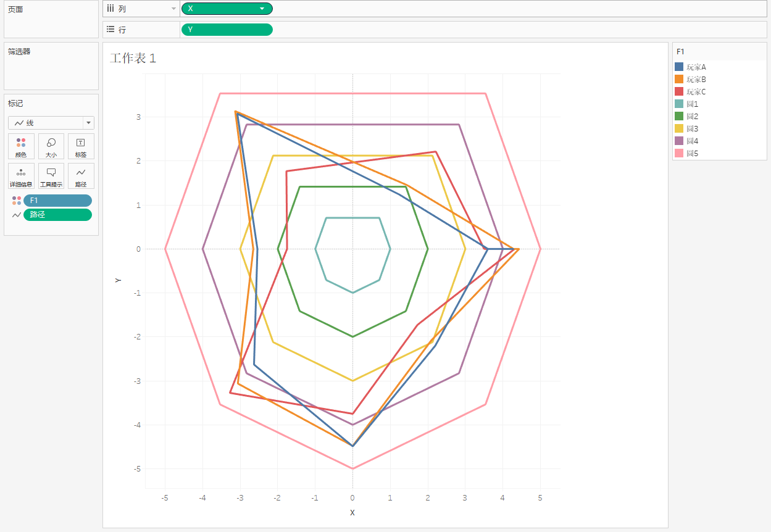
Task: Select the 路径 pill in marks card
Action: [x=57, y=215]
